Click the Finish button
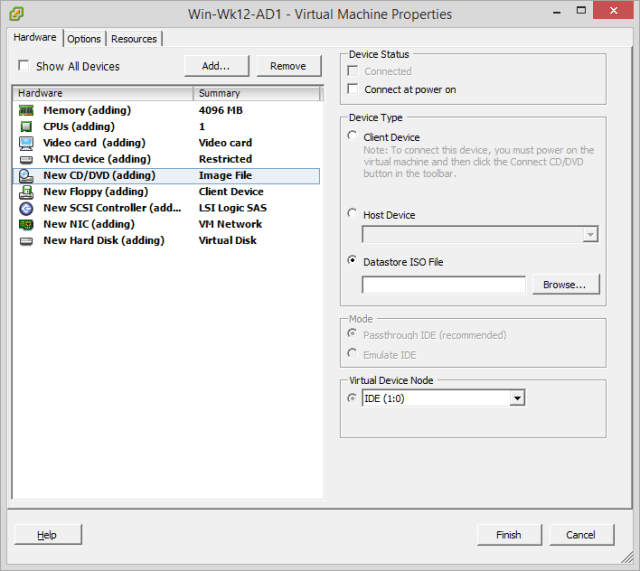 (x=509, y=535)
